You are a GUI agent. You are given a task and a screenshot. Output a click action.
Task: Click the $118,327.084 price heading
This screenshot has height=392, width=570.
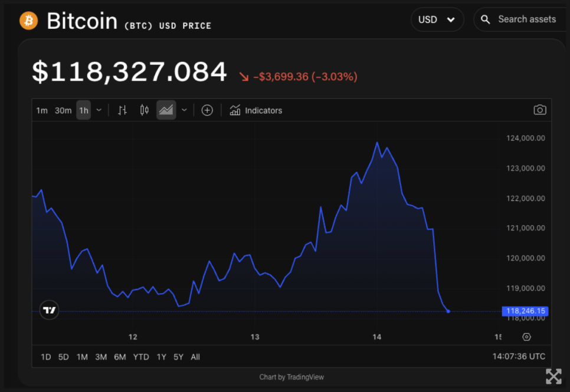[129, 71]
